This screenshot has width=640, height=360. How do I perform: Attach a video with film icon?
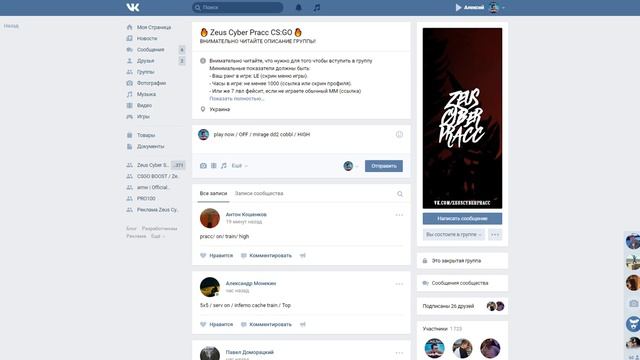(x=213, y=166)
